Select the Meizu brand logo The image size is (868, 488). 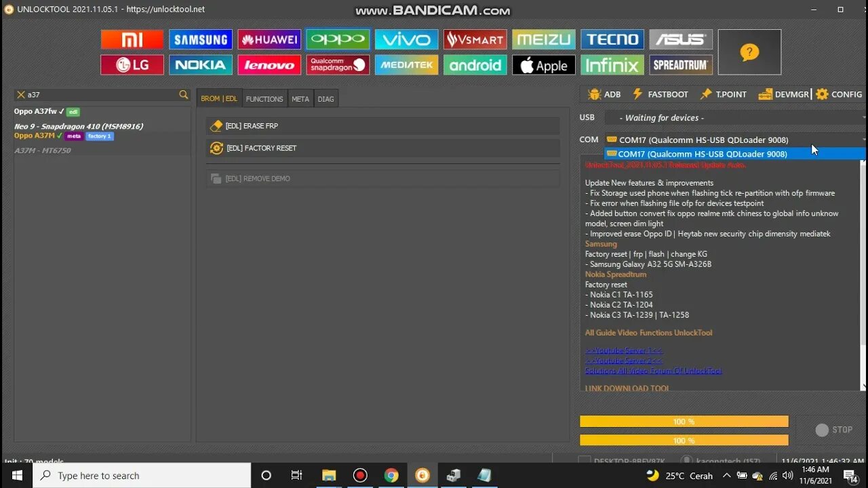(543, 39)
